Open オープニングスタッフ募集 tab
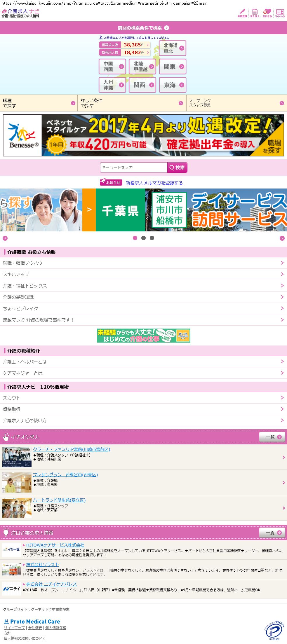287x644 pixels. [x=237, y=103]
